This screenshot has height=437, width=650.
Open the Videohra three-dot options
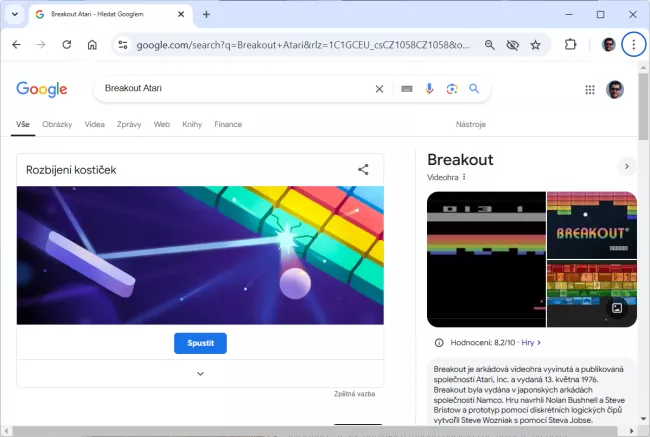tap(464, 177)
